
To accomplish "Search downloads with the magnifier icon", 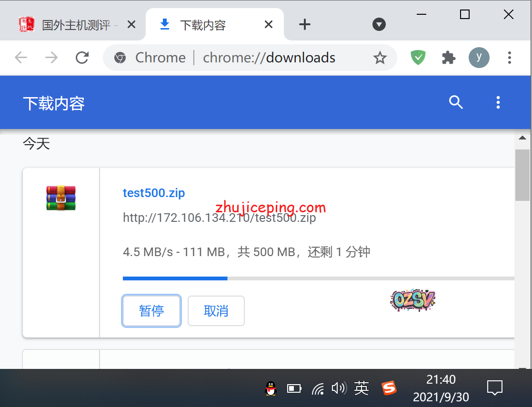I will 456,102.
